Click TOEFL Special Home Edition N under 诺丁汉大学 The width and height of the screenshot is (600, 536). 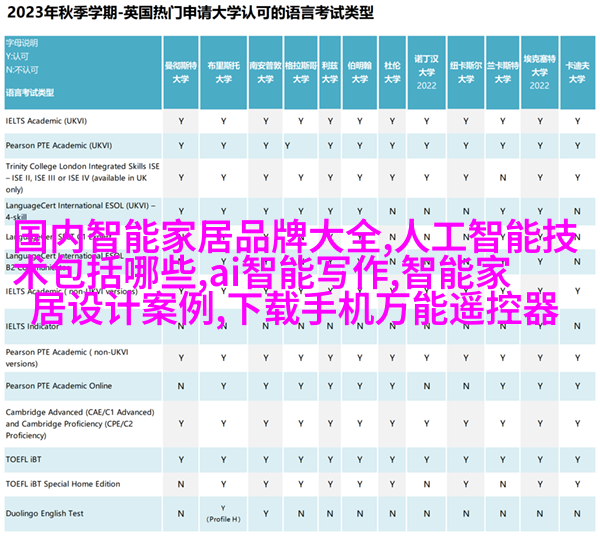coord(427,484)
